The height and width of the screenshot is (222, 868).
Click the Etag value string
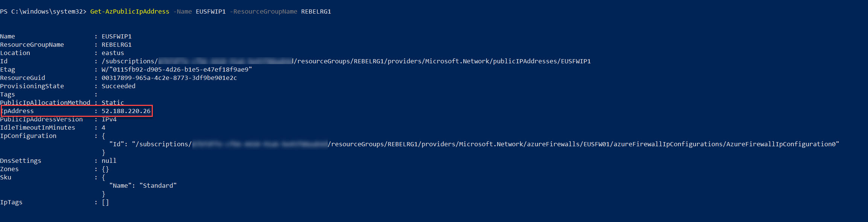tap(177, 70)
